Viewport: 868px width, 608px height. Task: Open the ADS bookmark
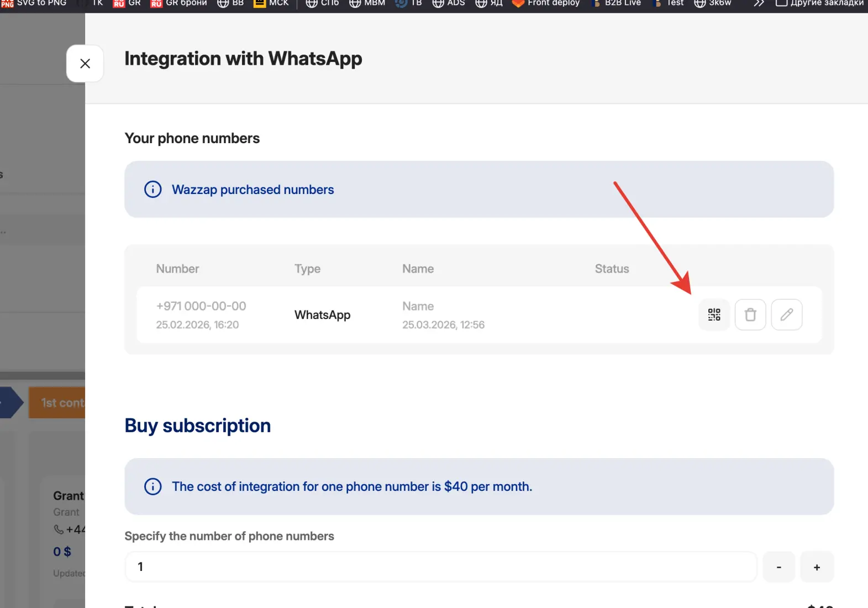pos(449,3)
